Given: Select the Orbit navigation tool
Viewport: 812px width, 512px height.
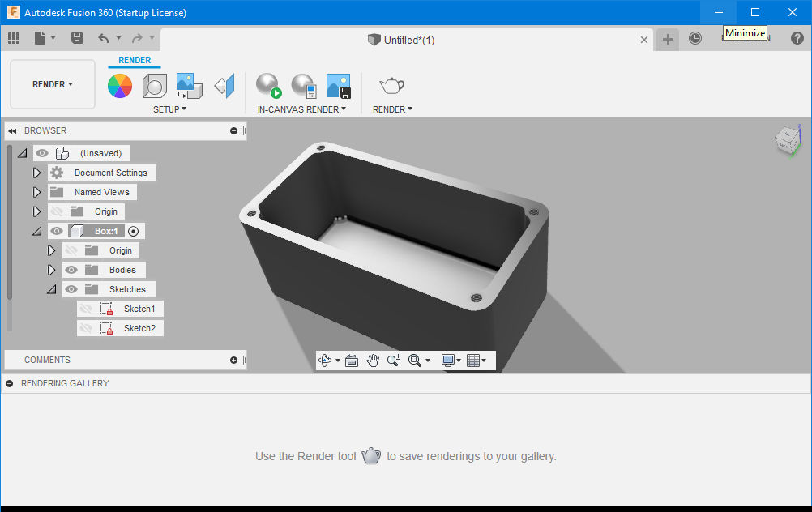Looking at the screenshot, I should [325, 361].
